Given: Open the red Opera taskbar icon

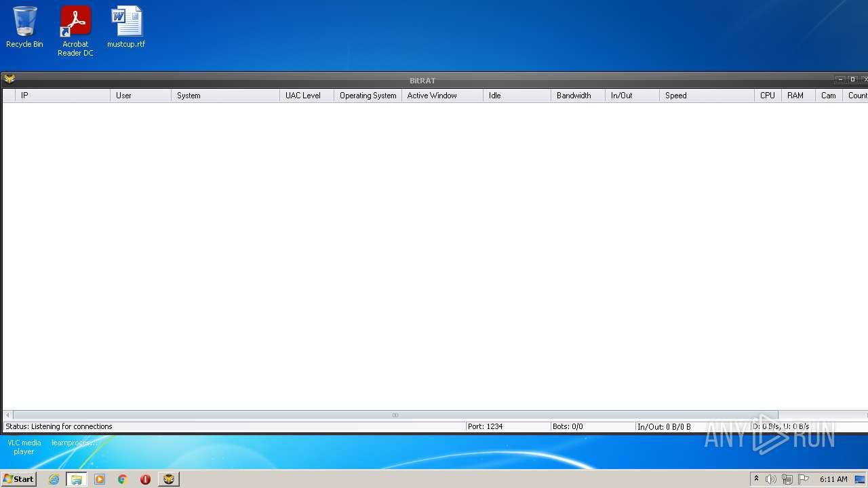Looking at the screenshot, I should click(x=145, y=479).
